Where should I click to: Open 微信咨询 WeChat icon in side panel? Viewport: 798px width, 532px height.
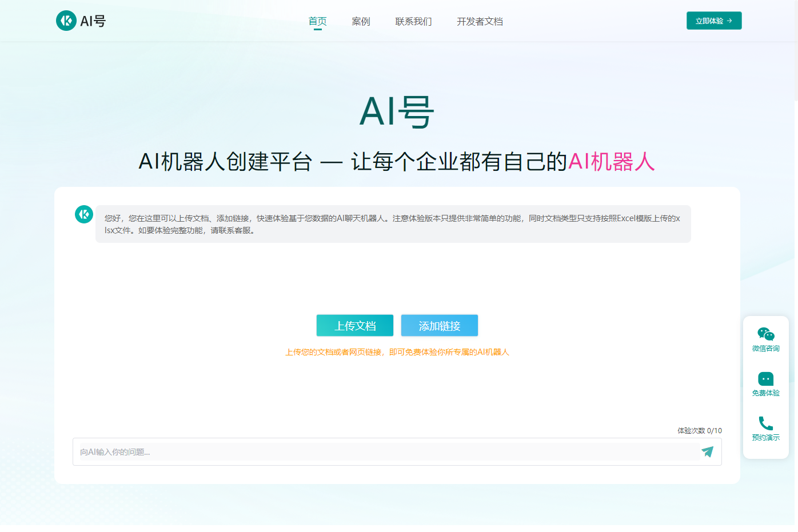[x=766, y=334]
